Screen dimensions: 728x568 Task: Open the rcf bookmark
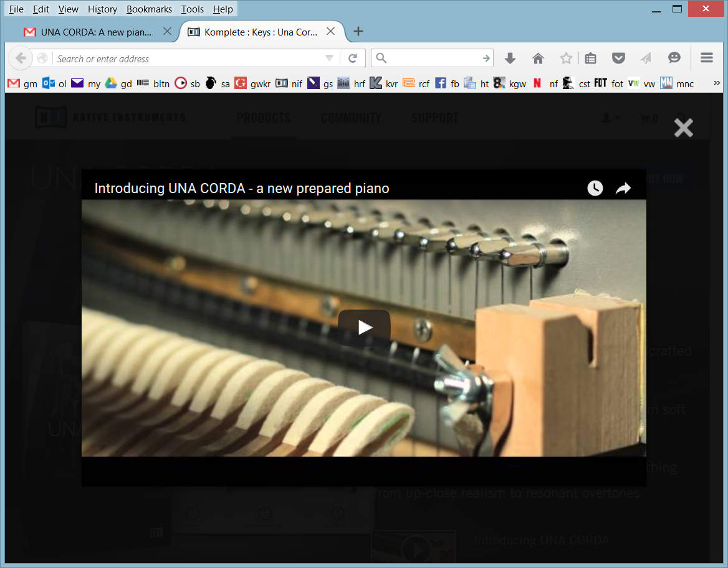coord(416,83)
